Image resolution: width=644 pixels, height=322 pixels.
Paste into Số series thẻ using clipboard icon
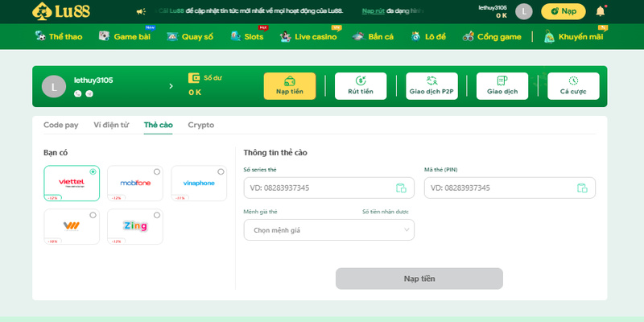coord(401,188)
